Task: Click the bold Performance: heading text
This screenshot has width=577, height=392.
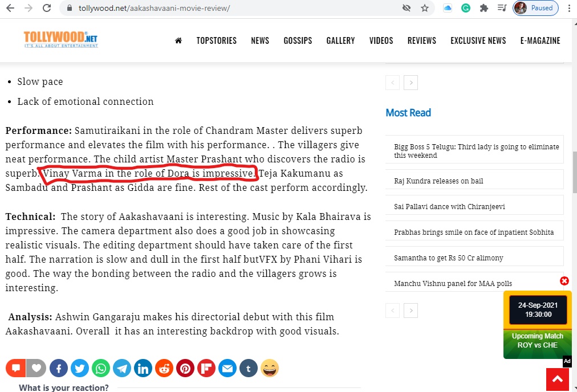Action: (39, 130)
